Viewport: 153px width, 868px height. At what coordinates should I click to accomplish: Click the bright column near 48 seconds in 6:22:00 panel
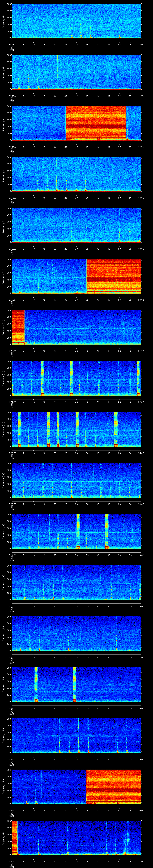click(116, 429)
